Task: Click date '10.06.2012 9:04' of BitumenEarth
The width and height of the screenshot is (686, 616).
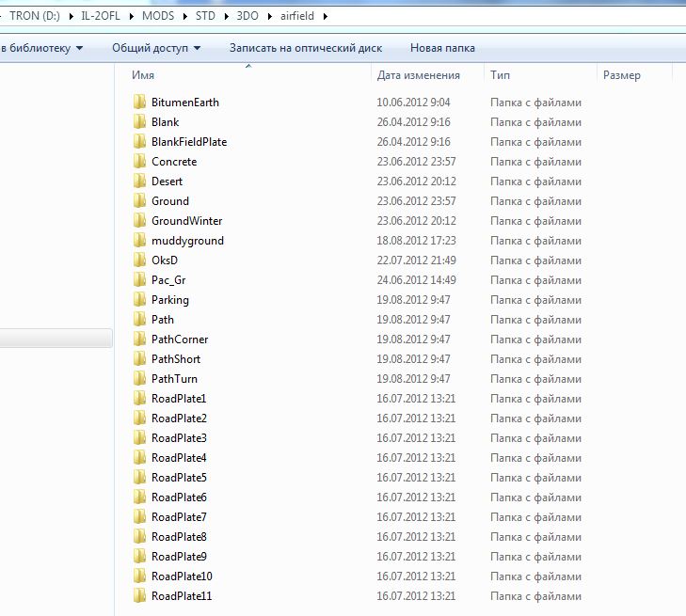Action: tap(413, 103)
